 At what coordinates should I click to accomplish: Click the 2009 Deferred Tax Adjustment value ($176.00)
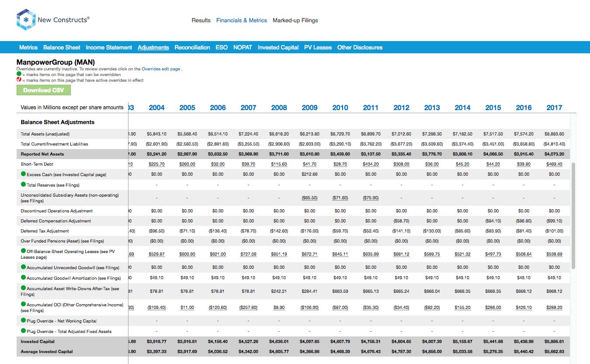click(x=309, y=231)
